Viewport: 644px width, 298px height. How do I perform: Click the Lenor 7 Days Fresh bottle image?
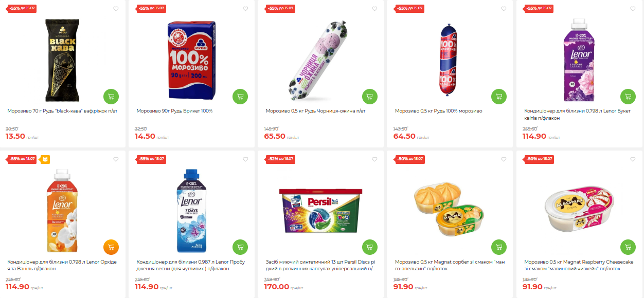(191, 212)
